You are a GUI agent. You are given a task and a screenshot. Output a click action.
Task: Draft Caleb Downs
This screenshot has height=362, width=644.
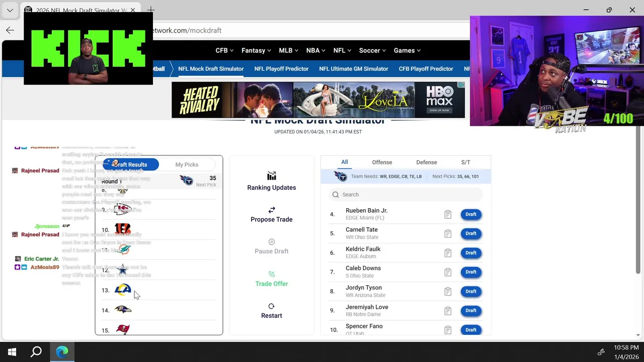(471, 272)
